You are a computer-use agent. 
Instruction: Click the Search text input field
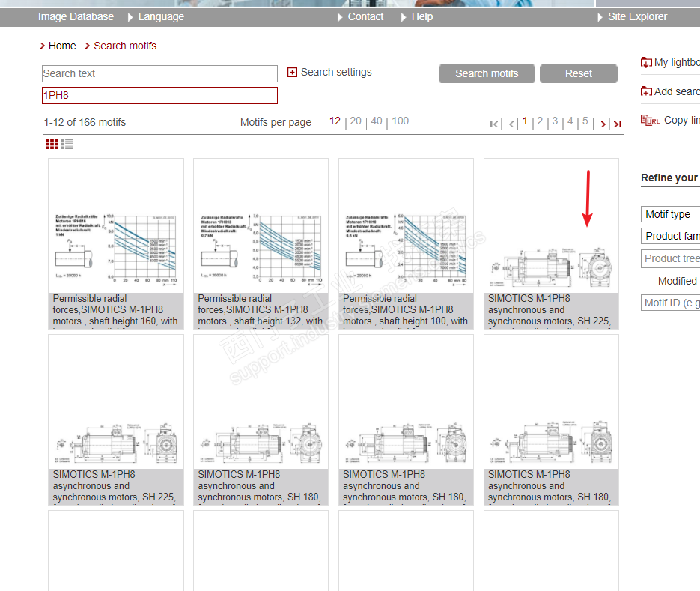[159, 73]
